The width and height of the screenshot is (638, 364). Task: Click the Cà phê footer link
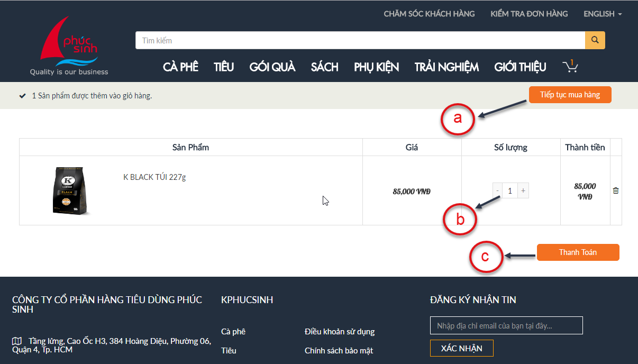click(x=233, y=332)
